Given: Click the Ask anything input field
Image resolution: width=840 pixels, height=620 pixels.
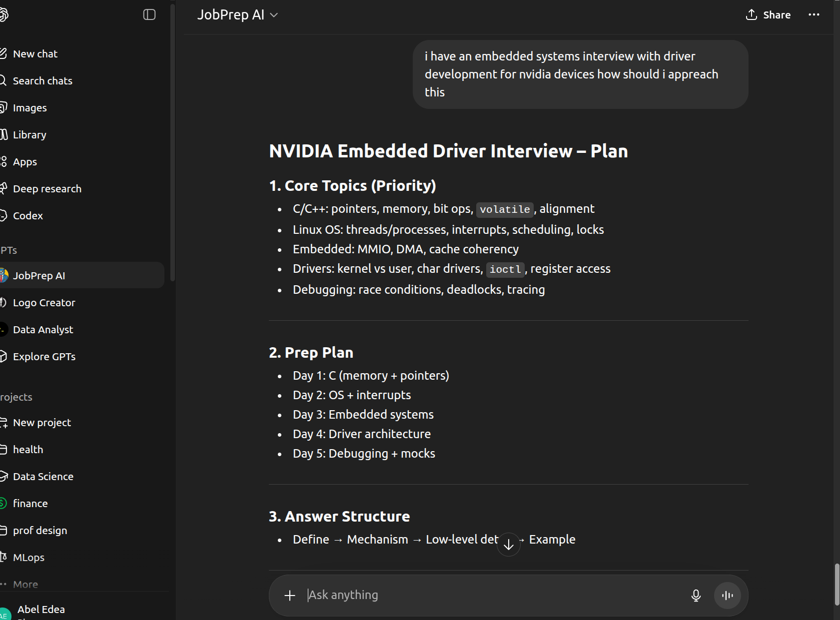Looking at the screenshot, I should pos(490,595).
